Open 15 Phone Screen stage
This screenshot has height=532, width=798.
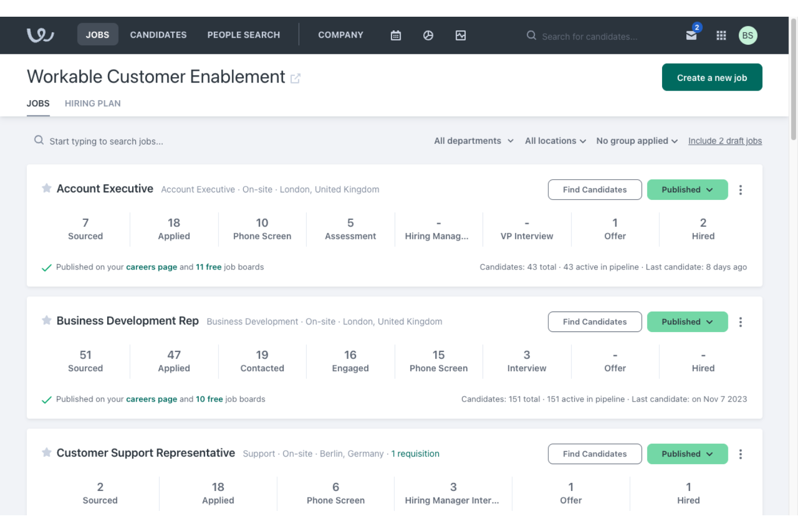point(438,361)
